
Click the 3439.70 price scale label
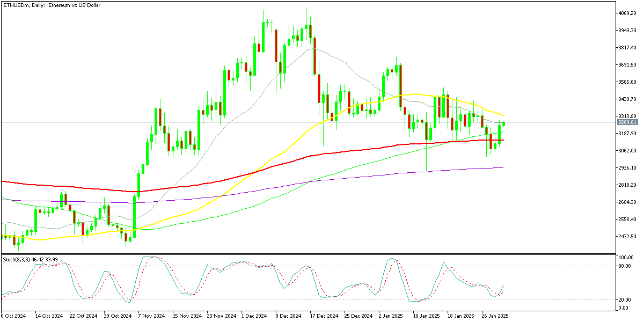(x=627, y=99)
